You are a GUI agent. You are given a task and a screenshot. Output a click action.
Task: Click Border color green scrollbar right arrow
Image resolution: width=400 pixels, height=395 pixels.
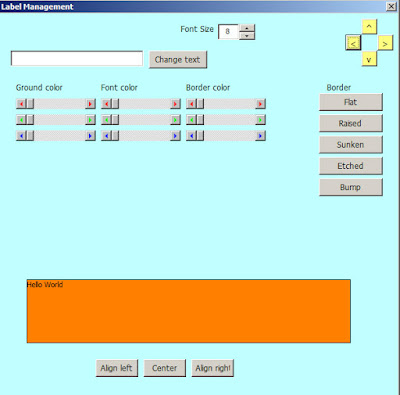coord(260,120)
